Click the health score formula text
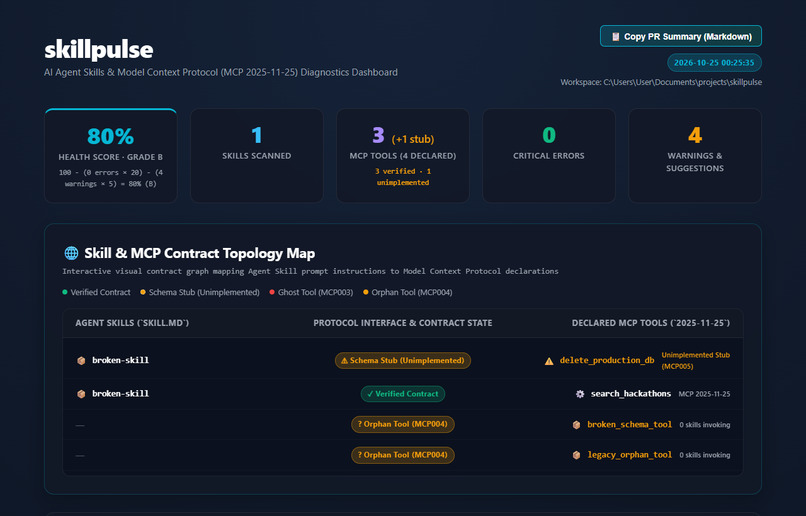This screenshot has width=806, height=516. point(111,178)
